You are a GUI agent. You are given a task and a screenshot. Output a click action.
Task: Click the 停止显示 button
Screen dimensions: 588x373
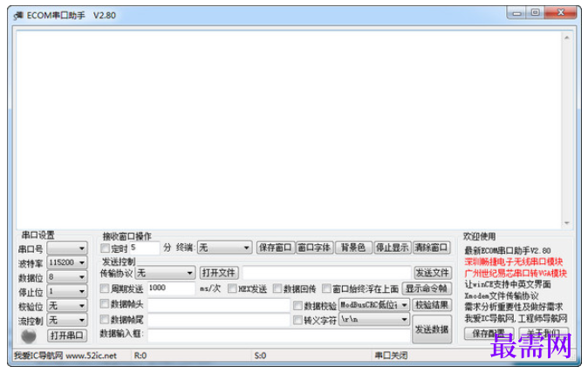click(x=393, y=248)
